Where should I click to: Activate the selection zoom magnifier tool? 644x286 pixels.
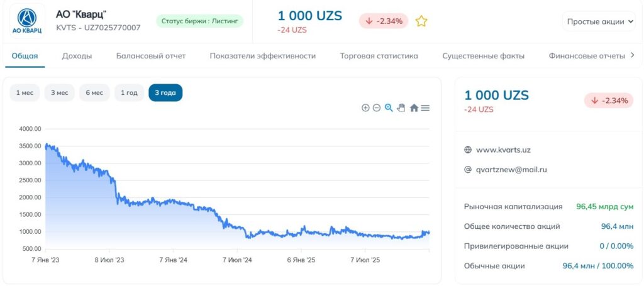(389, 108)
